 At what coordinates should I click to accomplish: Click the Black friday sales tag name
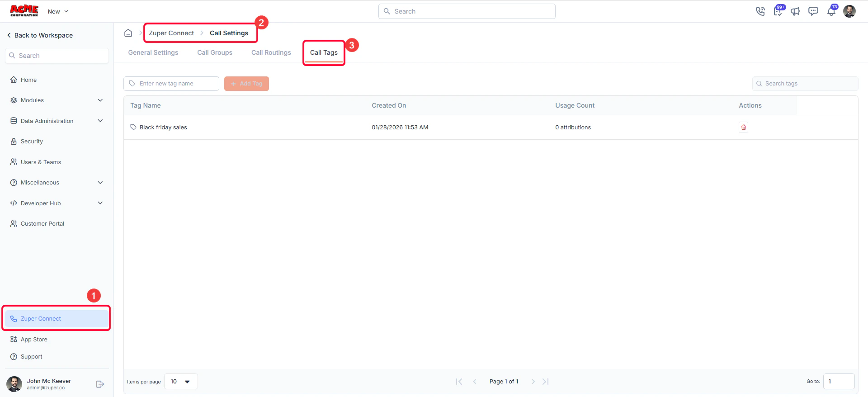163,128
